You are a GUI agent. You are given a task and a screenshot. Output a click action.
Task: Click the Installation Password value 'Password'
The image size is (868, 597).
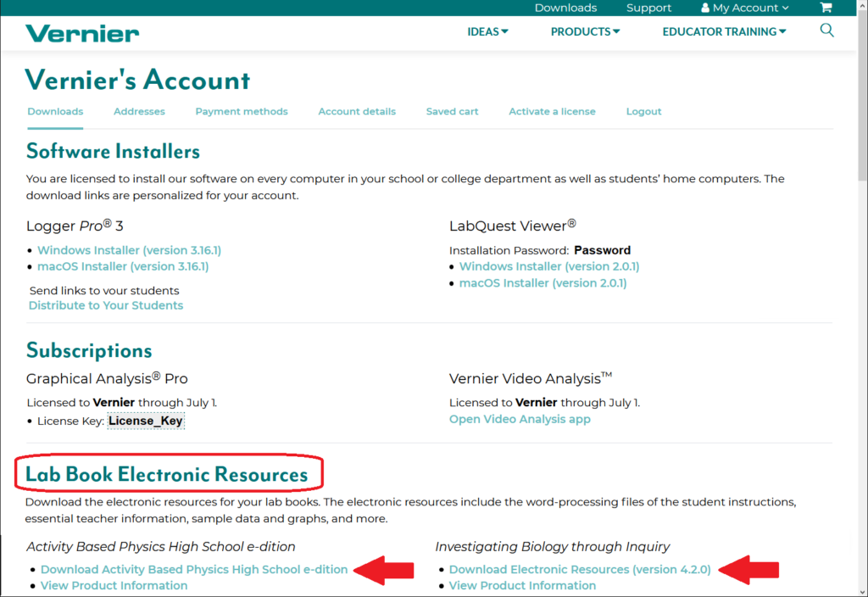(x=603, y=250)
